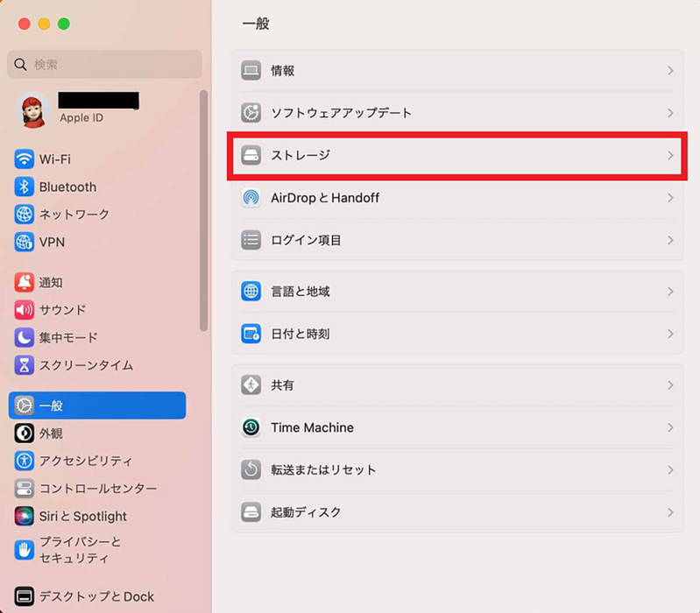Open the ソフトウェアアップデート label
This screenshot has width=700, height=613.
tap(341, 113)
